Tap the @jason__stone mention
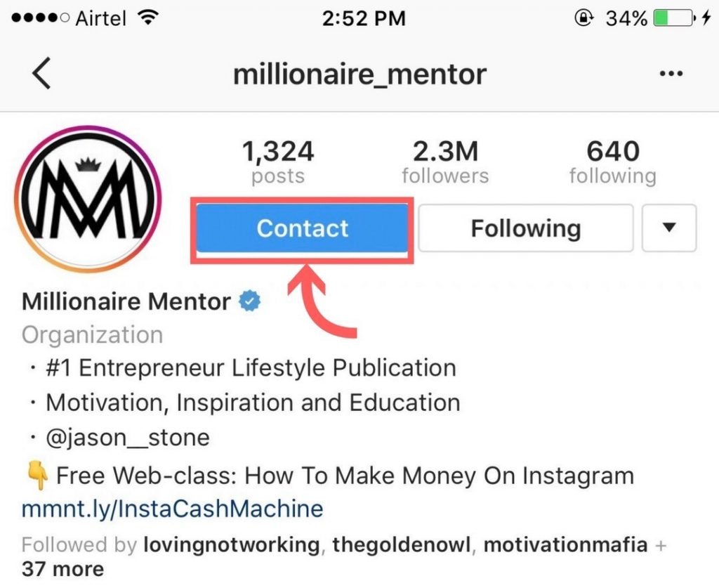The height and width of the screenshot is (588, 719). pos(128,438)
